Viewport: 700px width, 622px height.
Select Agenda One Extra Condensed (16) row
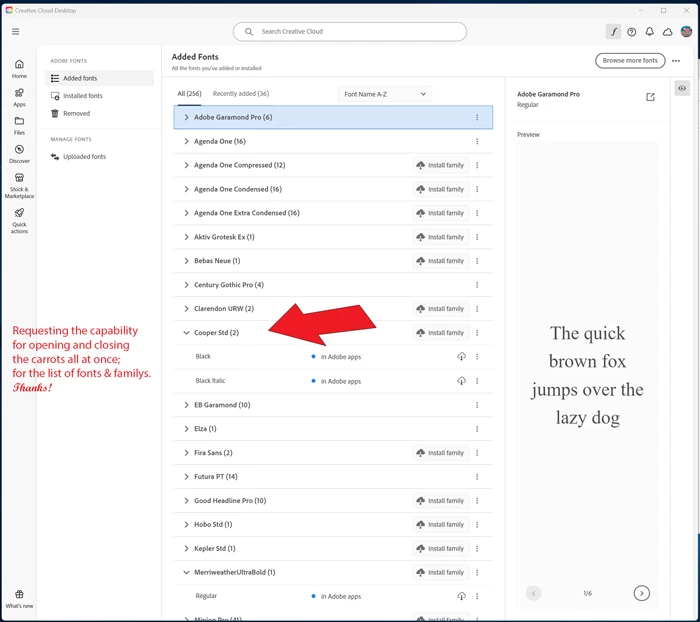pyautogui.click(x=333, y=213)
